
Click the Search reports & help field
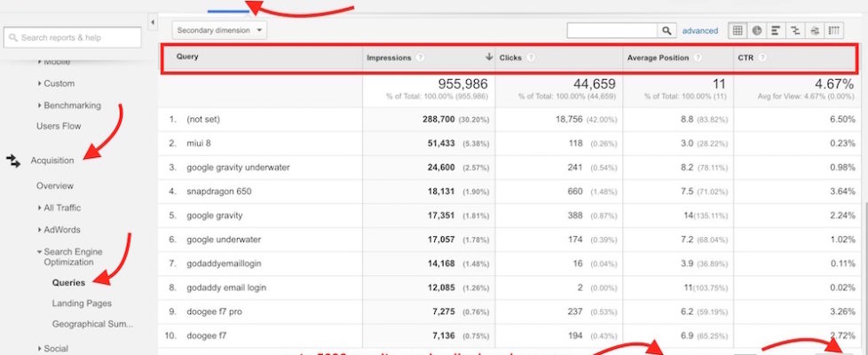click(x=73, y=37)
